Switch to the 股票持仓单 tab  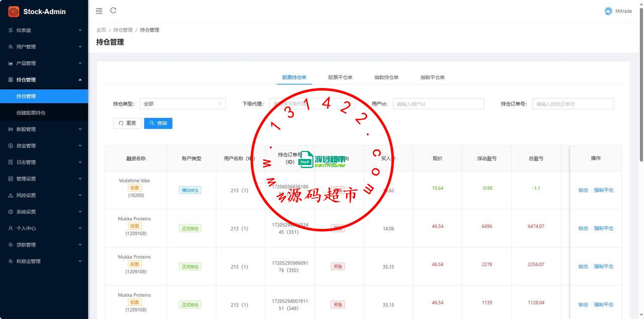point(294,77)
